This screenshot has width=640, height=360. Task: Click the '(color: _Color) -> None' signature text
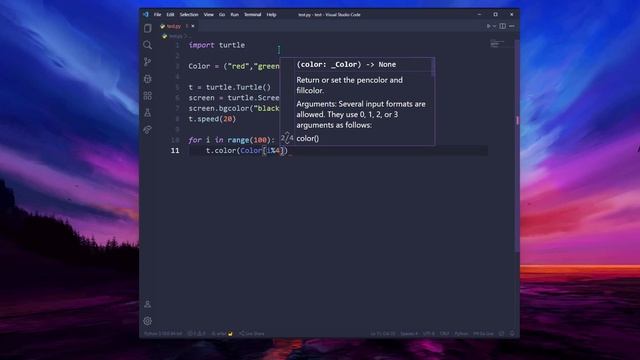(x=346, y=64)
